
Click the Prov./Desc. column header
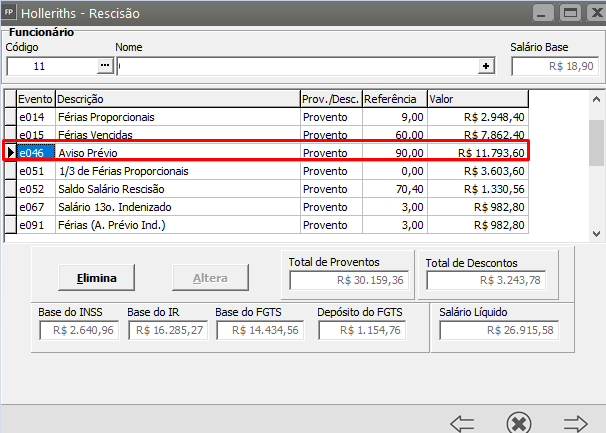[331, 99]
